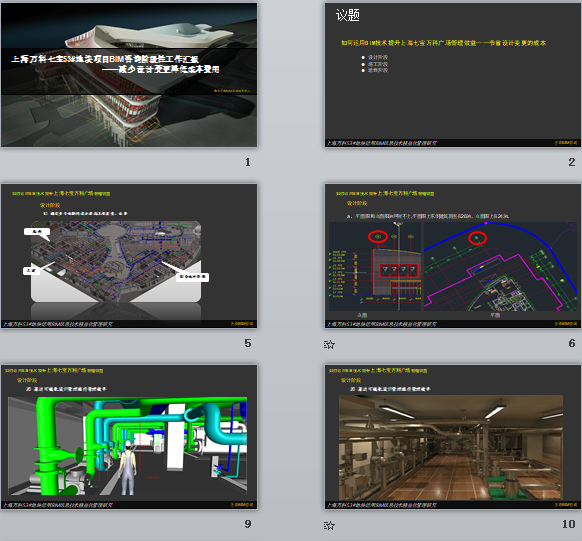This screenshot has width=582, height=541.
Task: Select the slide 2 thumbnail titled 议题
Action: click(452, 75)
